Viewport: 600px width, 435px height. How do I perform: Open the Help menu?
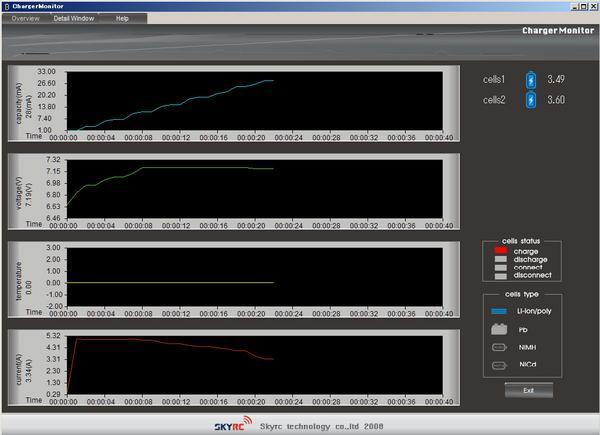coord(122,19)
